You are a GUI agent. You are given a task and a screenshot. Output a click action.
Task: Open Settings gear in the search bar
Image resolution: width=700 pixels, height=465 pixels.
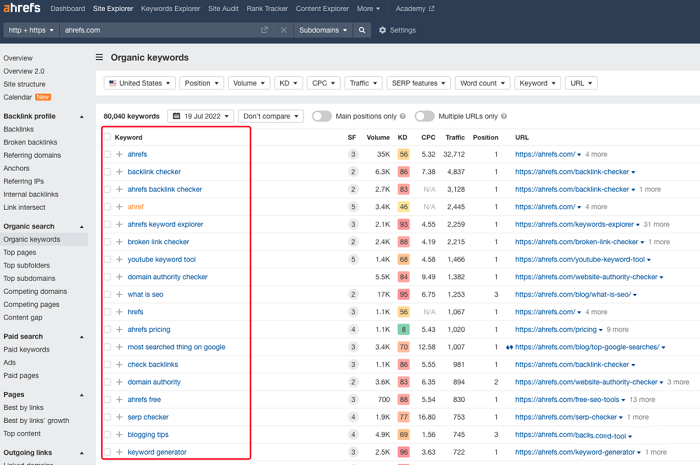tap(383, 30)
